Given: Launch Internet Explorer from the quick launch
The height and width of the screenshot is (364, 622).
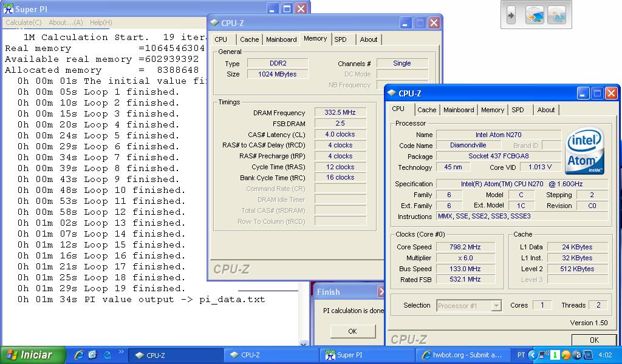Looking at the screenshot, I should pos(79,355).
